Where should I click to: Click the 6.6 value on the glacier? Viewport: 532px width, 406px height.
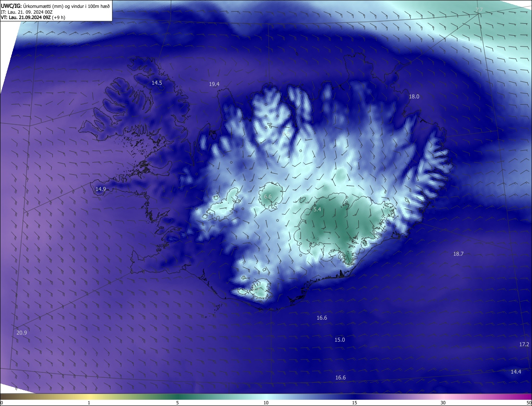tap(268, 196)
